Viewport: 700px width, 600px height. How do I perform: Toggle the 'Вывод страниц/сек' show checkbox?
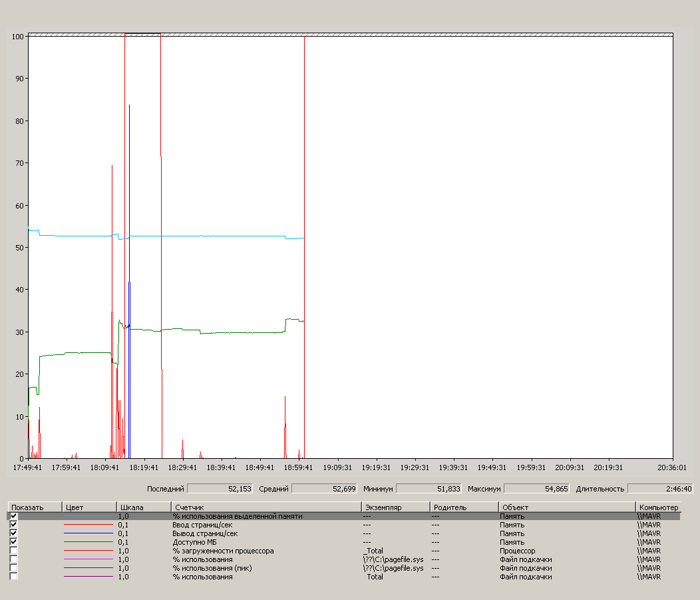tap(14, 533)
